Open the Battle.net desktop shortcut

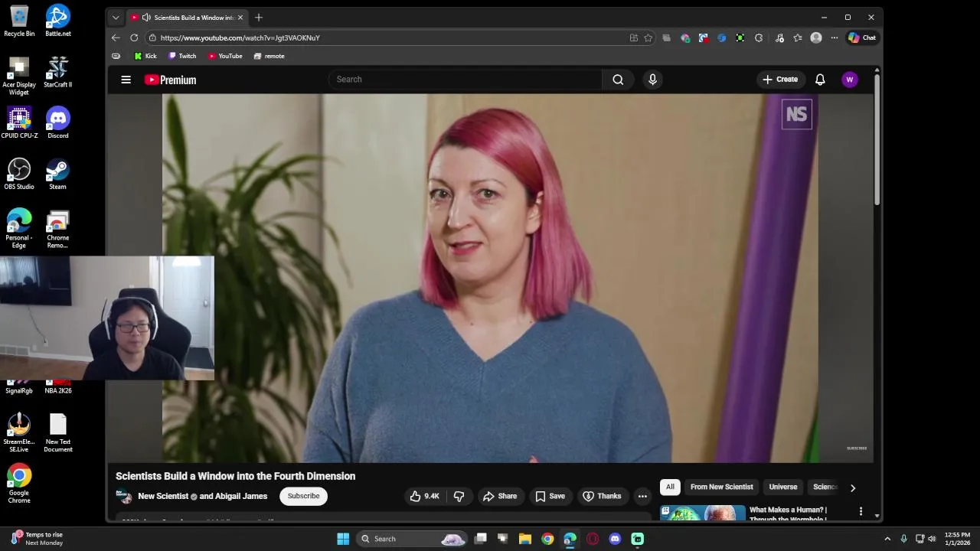(57, 21)
